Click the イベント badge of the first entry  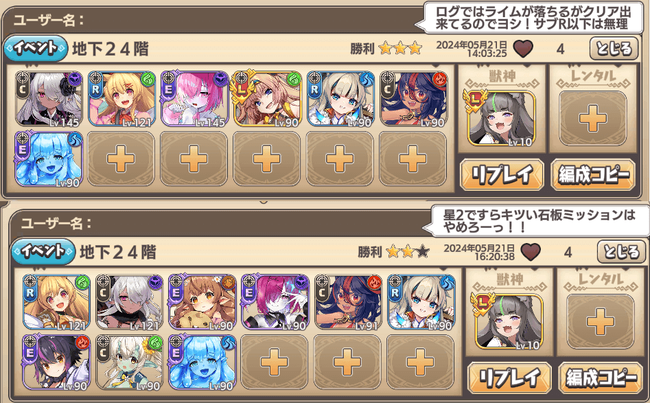36,49
